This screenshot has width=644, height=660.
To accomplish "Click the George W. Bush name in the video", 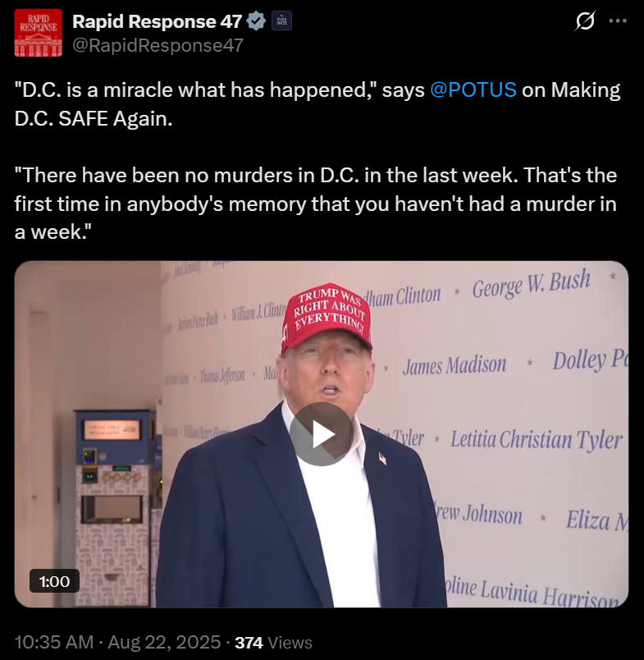I will pos(532,285).
